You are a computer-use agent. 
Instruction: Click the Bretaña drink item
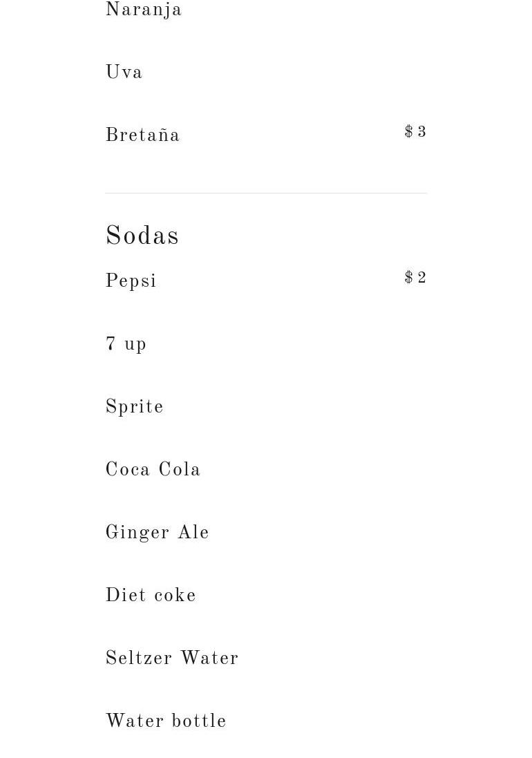coord(142,135)
